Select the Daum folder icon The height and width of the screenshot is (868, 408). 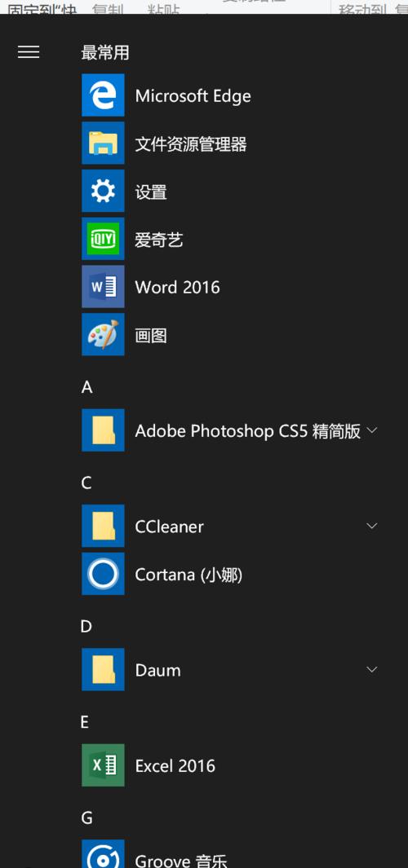(x=103, y=669)
